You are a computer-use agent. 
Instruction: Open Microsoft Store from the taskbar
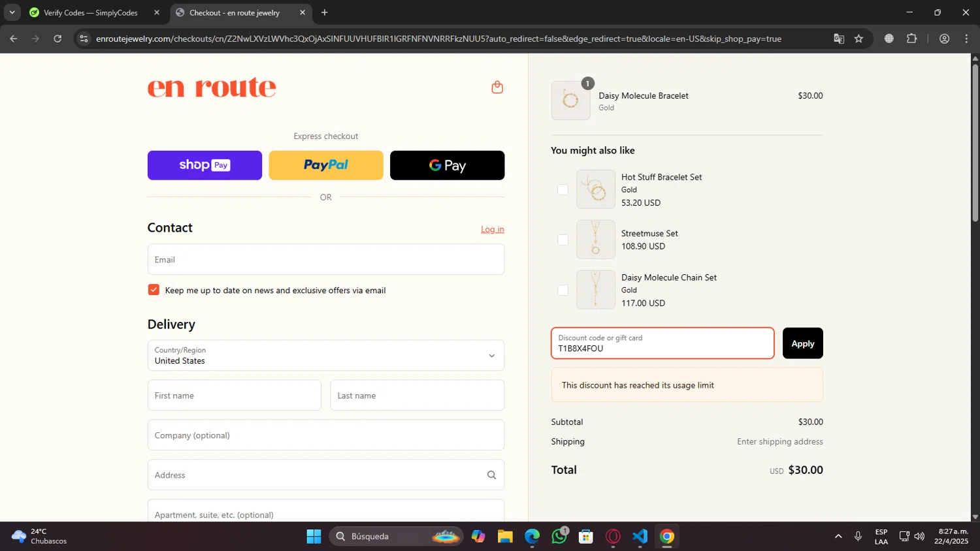coord(586,537)
